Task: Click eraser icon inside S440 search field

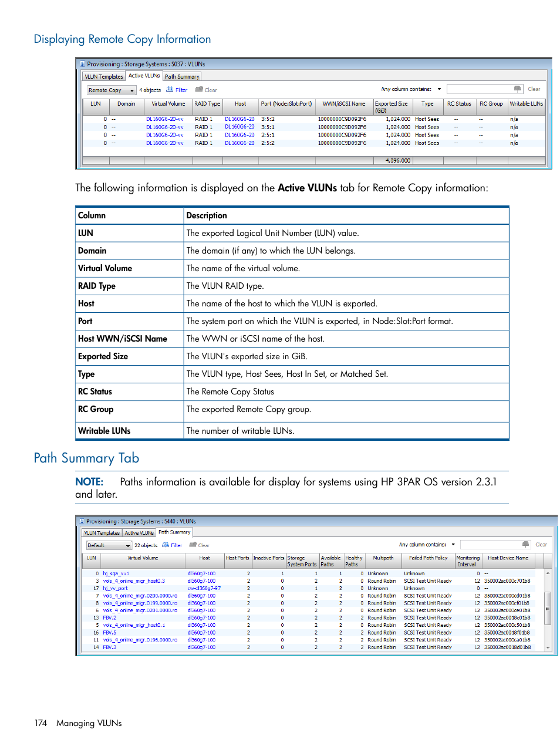Action: [525, 544]
